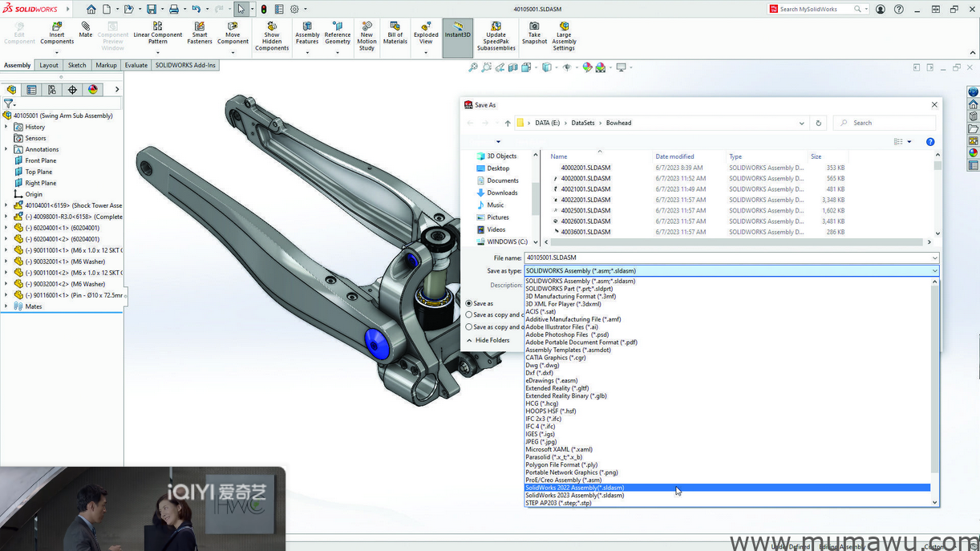The image size is (980, 551).
Task: Select file 40022001.SLDASM in the list
Action: tap(585, 200)
